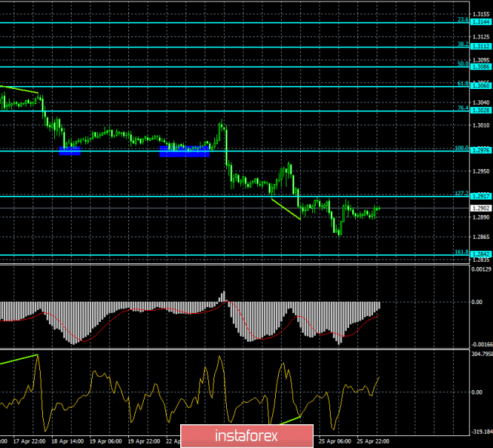Image resolution: width=493 pixels, height=448 pixels.
Task: Click the 1.2917 Fibonacci price label
Action: [x=481, y=196]
